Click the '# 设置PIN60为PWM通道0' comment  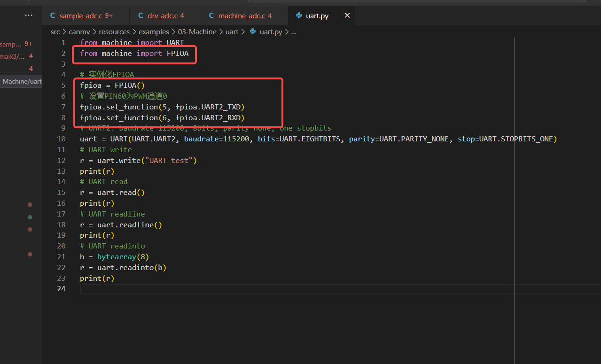pyautogui.click(x=124, y=96)
